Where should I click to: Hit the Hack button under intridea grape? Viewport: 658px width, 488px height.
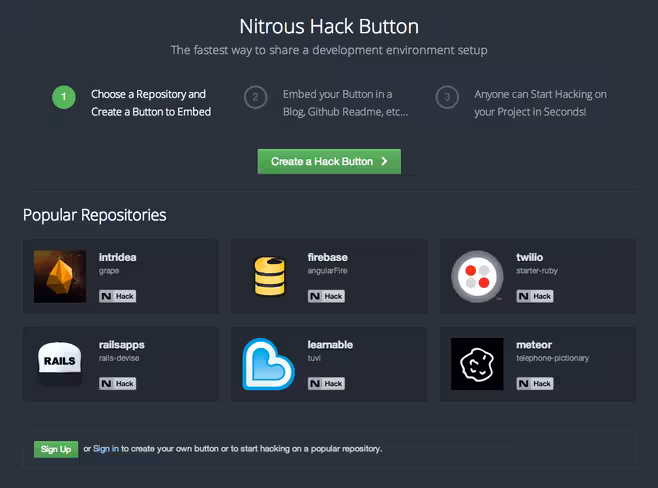[118, 296]
